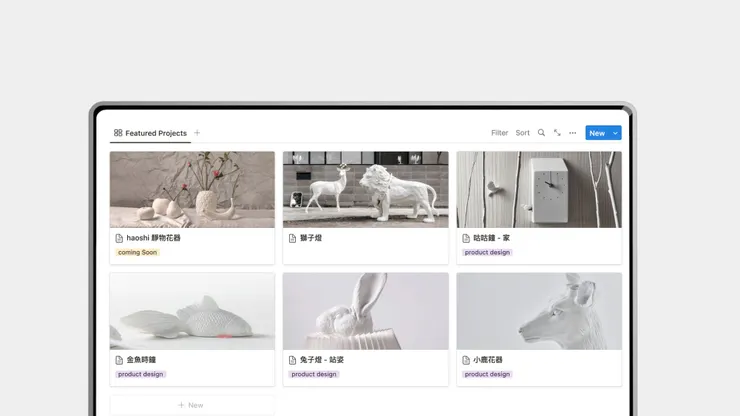This screenshot has width=740, height=416.
Task: Click the expand full page arrows icon
Action: 557,133
